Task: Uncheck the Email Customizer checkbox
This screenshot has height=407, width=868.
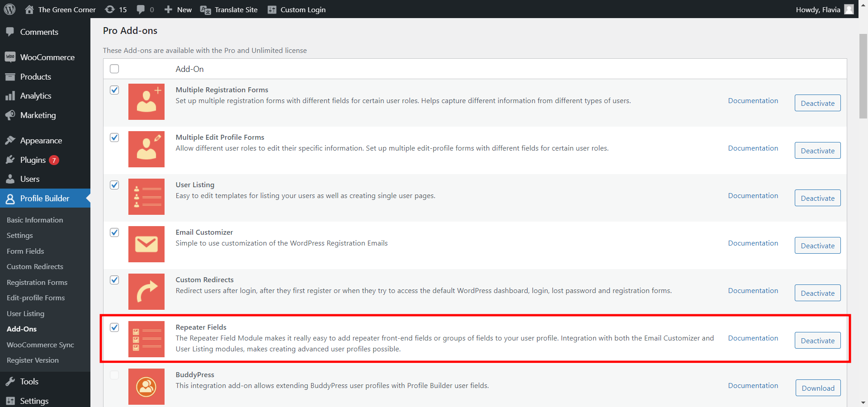Action: [x=114, y=232]
